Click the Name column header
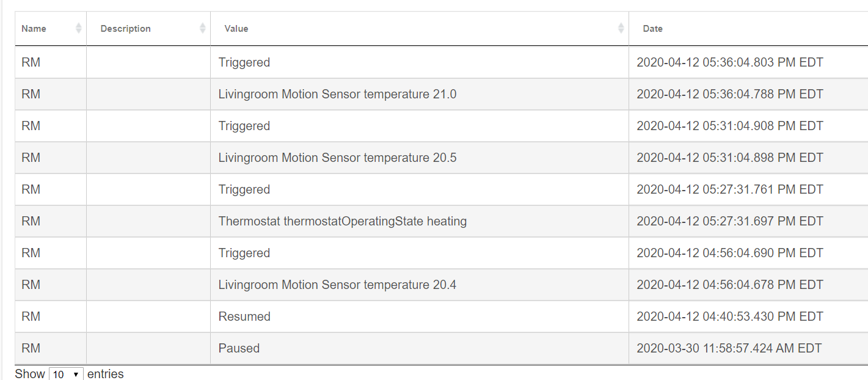The image size is (868, 380). [51, 29]
